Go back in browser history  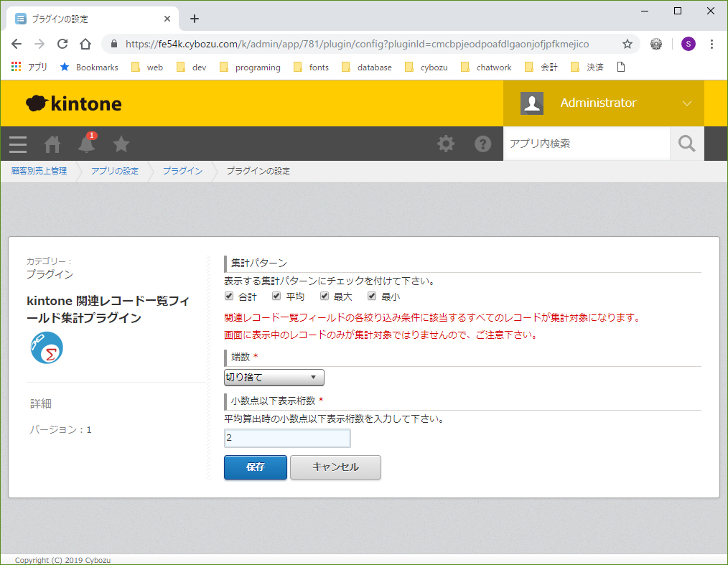pyautogui.click(x=17, y=44)
